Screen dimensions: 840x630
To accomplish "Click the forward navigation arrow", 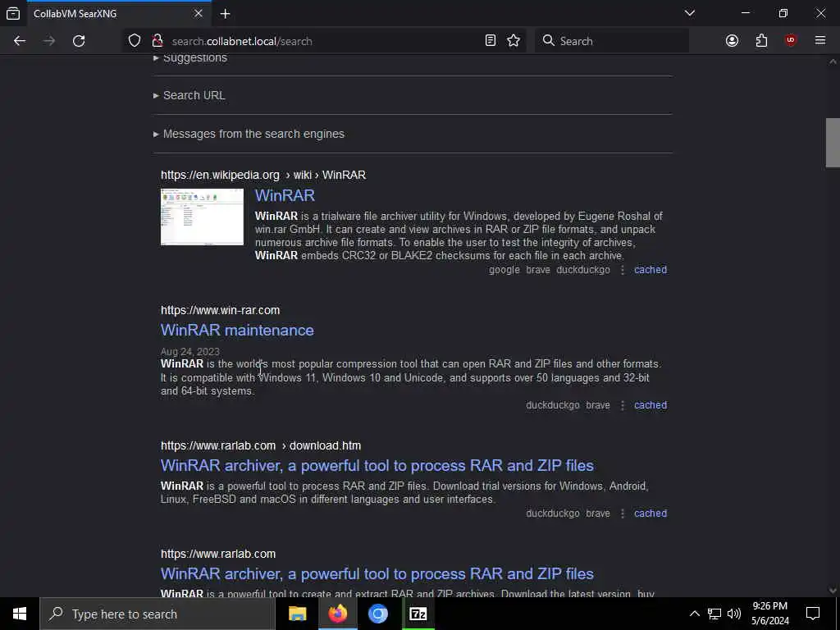I will (x=48, y=41).
